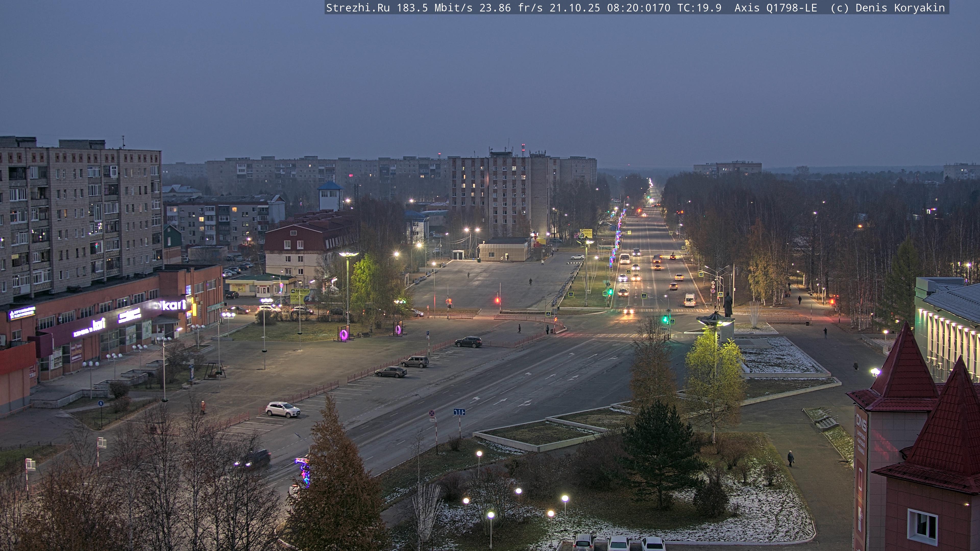Click the dark SUV parked near fence

click(x=468, y=342)
